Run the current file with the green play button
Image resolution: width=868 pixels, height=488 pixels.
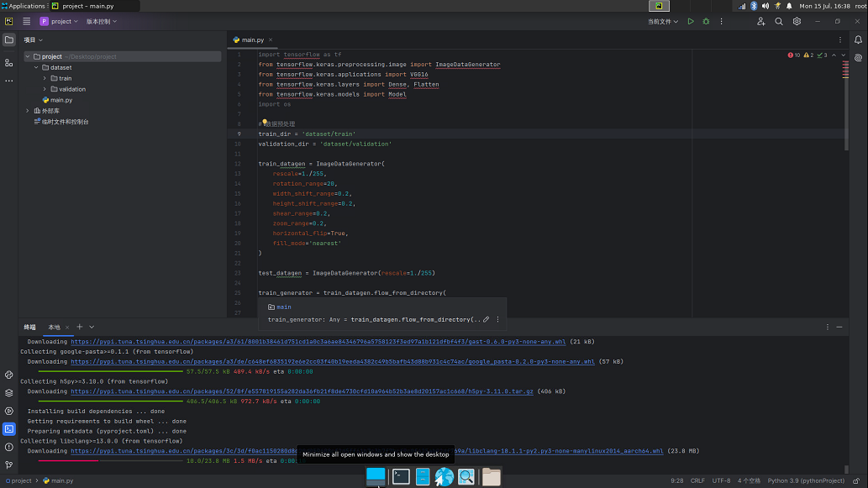coord(691,21)
